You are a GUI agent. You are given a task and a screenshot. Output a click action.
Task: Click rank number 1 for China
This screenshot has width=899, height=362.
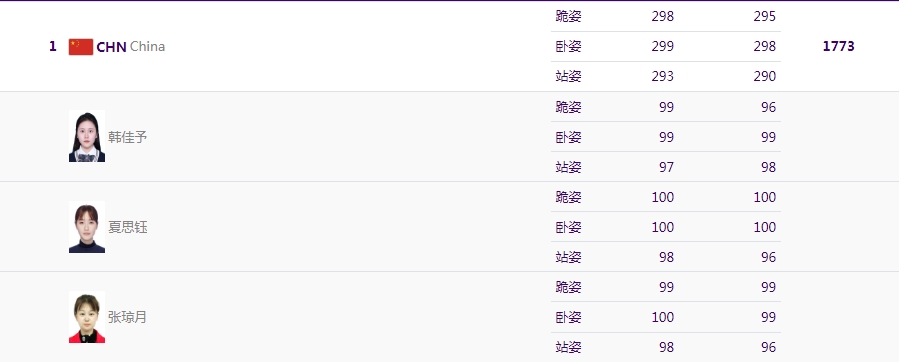point(53,46)
